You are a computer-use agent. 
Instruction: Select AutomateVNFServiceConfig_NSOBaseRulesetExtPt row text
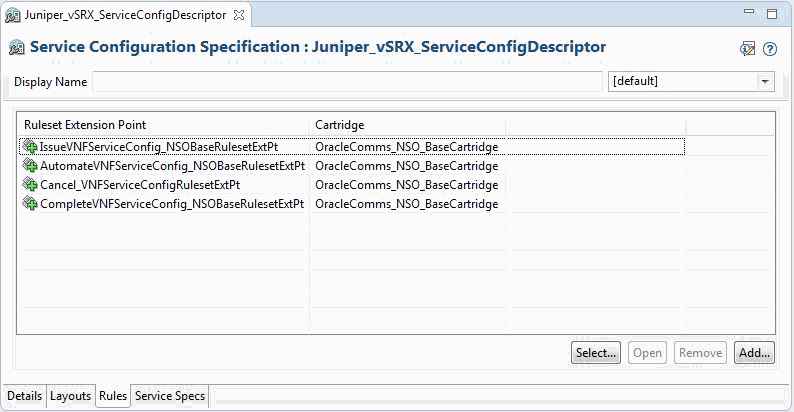(172, 166)
